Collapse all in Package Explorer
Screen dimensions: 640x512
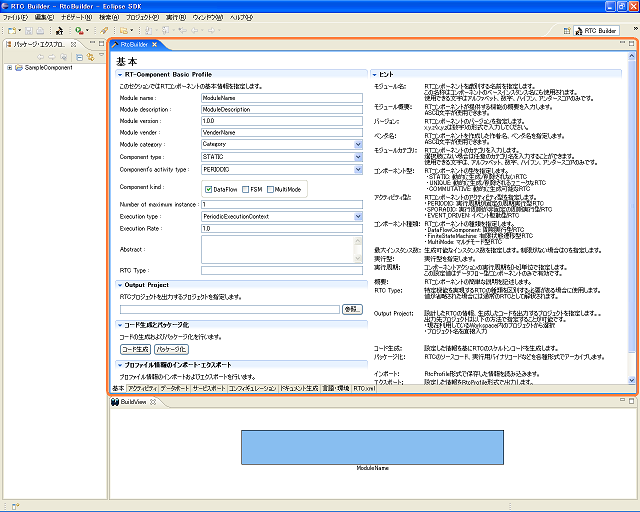(x=80, y=57)
